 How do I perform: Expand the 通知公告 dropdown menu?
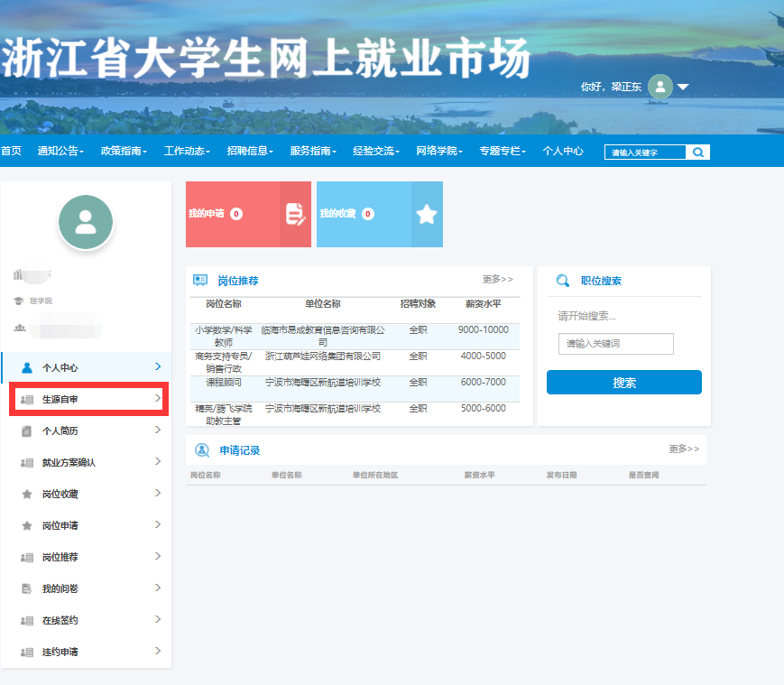60,152
